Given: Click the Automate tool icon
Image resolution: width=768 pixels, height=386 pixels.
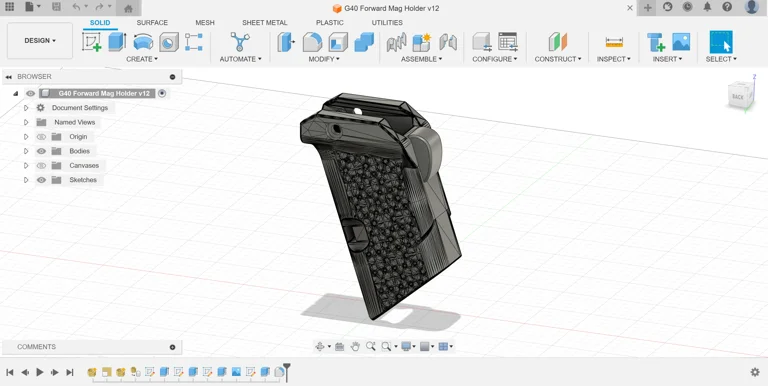Looking at the screenshot, I should coord(240,42).
